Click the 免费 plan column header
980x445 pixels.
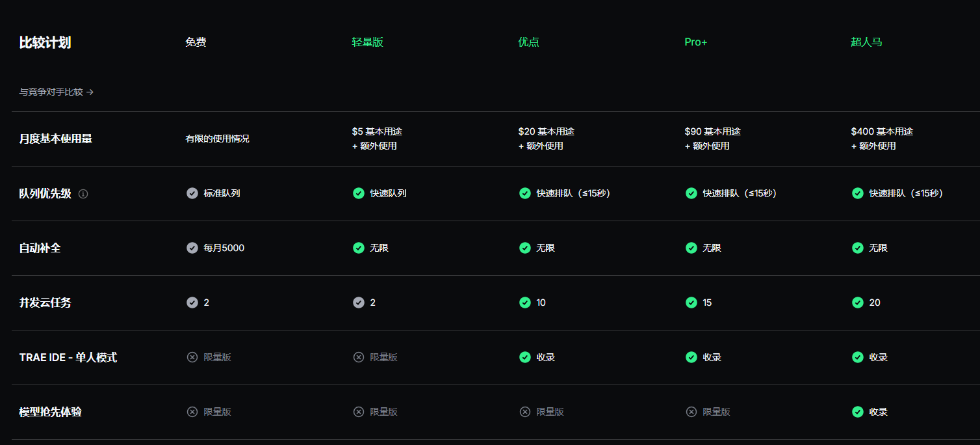pos(196,42)
